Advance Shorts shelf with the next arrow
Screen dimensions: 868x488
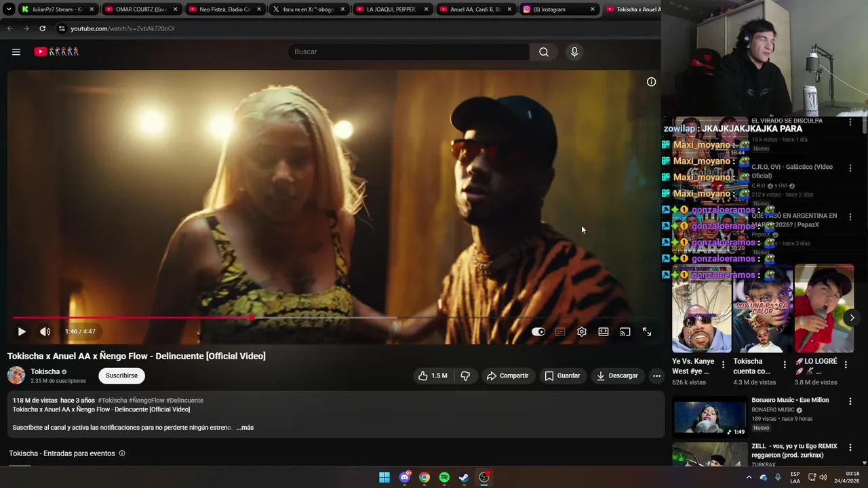pos(852,318)
